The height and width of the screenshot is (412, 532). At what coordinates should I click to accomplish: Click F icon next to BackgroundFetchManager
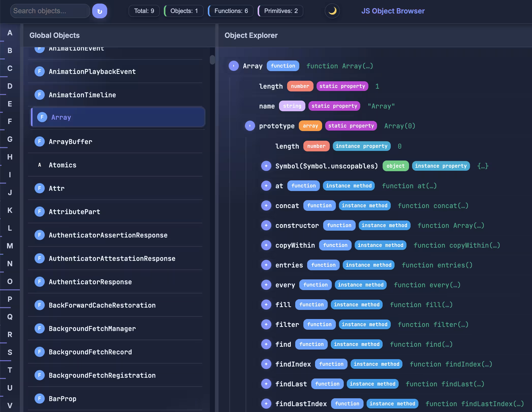[39, 328]
